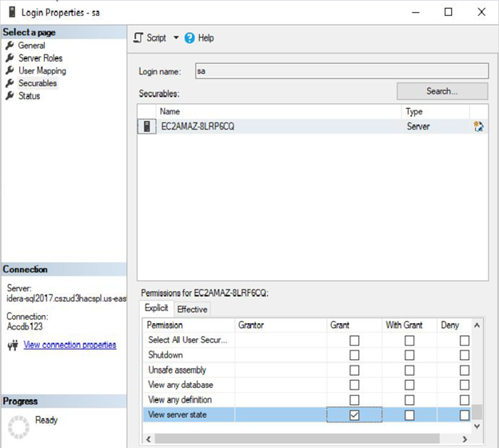Open View connection properties link

click(70, 345)
